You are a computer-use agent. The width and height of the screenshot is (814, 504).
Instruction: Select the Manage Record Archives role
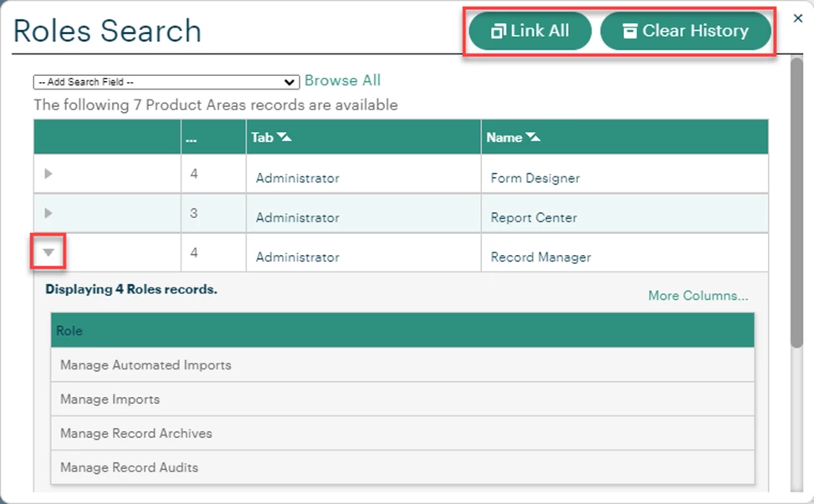coord(403,434)
